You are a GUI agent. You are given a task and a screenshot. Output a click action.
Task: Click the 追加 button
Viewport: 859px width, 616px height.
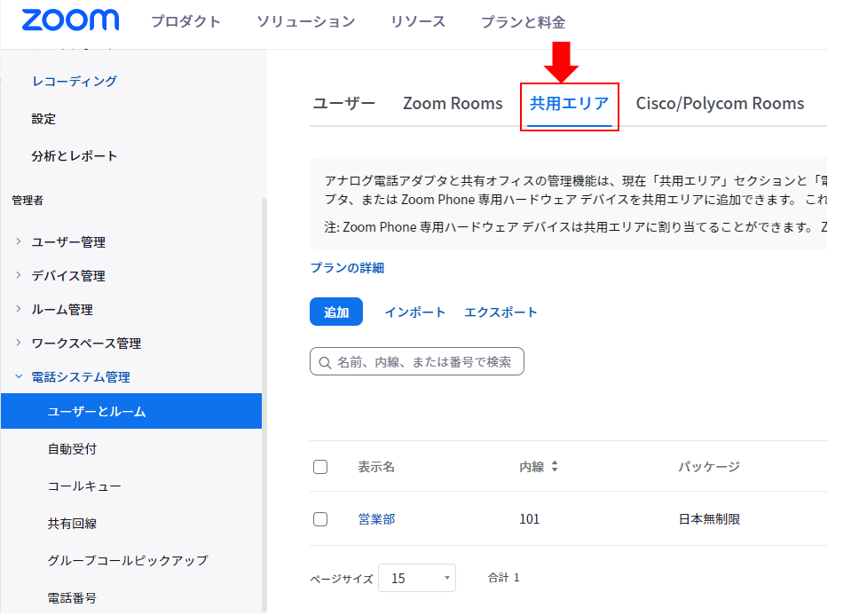click(336, 312)
